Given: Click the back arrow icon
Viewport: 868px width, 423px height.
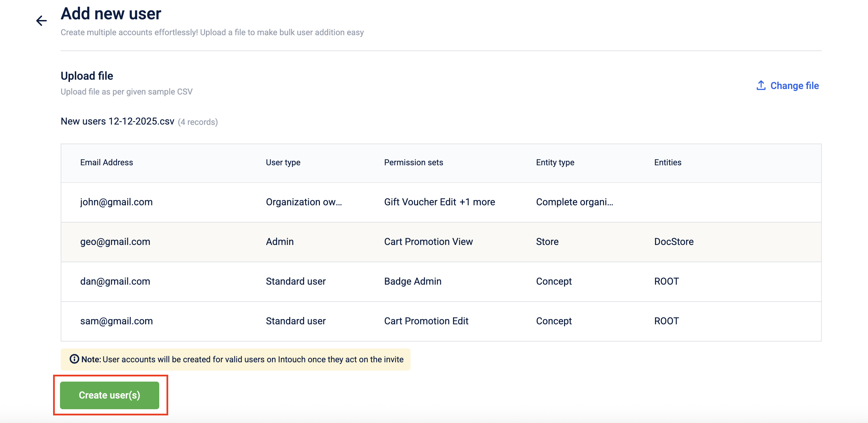Looking at the screenshot, I should coord(41,21).
